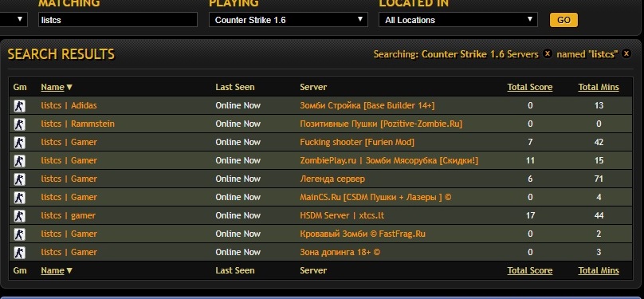
Task: Click the game icon in the Зона допинга row
Action: 19,252
